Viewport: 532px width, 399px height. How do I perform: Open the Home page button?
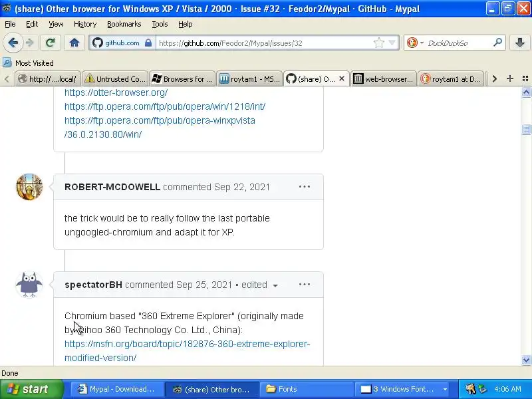[74, 43]
